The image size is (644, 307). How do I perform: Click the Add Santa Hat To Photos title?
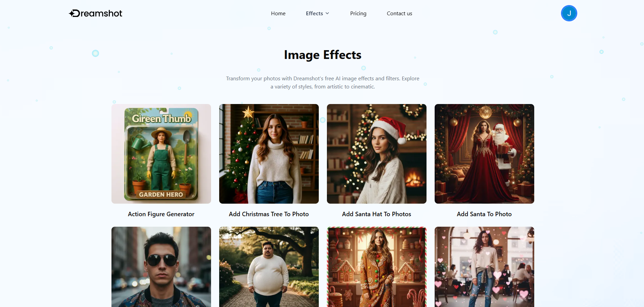[x=377, y=214]
